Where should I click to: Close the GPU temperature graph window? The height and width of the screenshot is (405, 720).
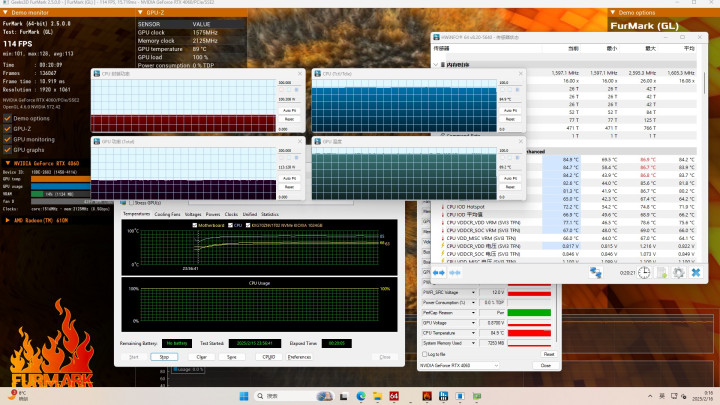click(520, 141)
